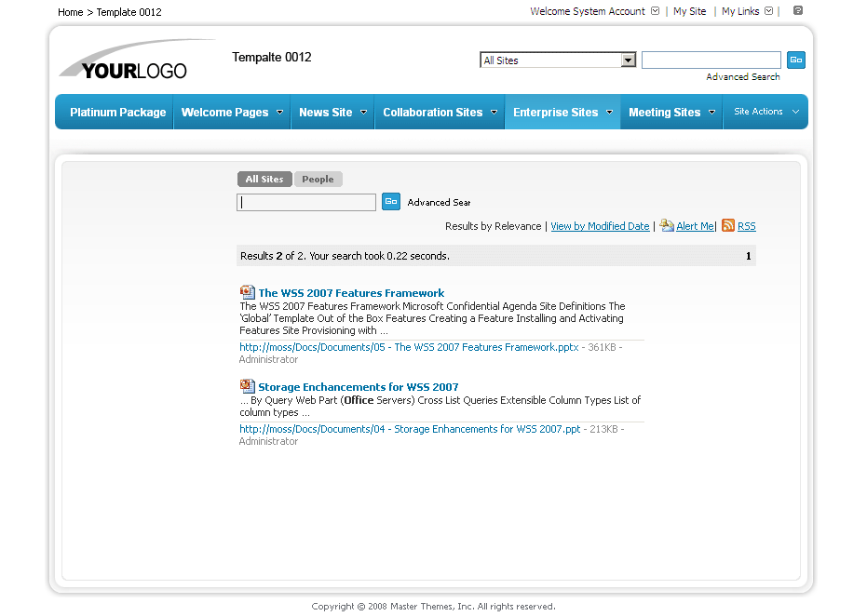Click the Platinum Package navigation tab
This screenshot has height=616, width=867.
tap(116, 111)
